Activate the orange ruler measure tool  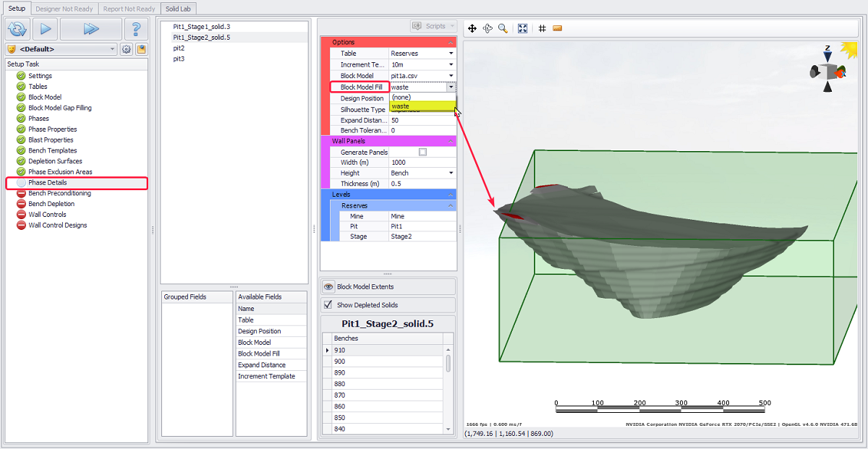coord(557,28)
